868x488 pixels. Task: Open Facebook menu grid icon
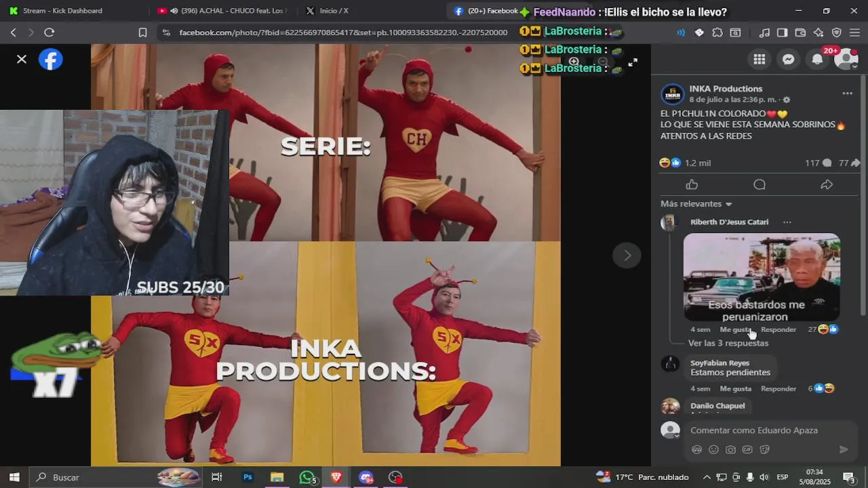coord(759,60)
